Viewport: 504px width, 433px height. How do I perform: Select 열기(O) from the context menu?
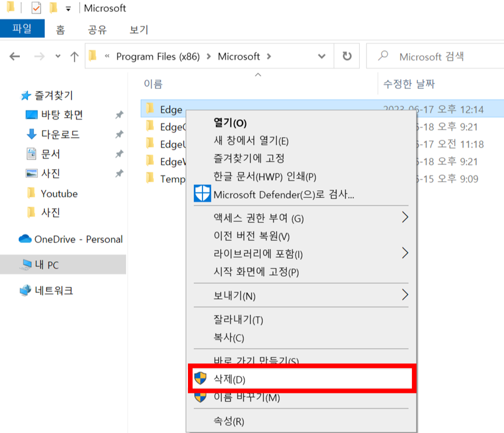click(x=230, y=123)
